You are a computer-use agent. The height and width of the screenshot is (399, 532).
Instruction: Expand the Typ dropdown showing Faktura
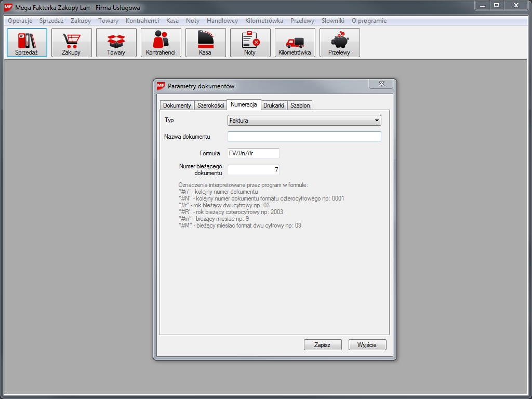(304, 121)
